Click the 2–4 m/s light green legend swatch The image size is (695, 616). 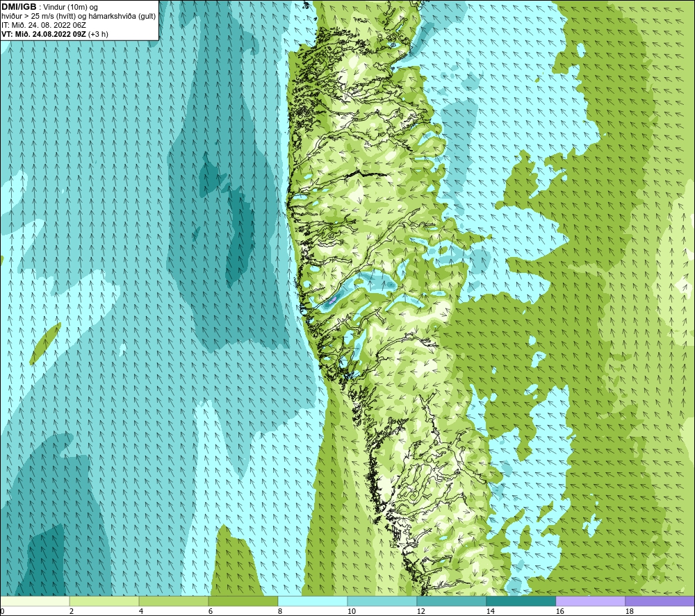[104, 601]
